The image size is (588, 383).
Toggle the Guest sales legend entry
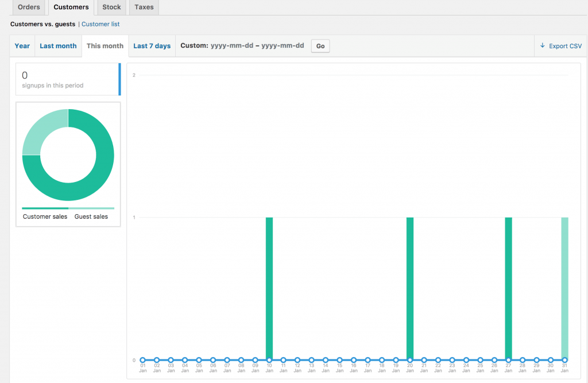pyautogui.click(x=92, y=216)
